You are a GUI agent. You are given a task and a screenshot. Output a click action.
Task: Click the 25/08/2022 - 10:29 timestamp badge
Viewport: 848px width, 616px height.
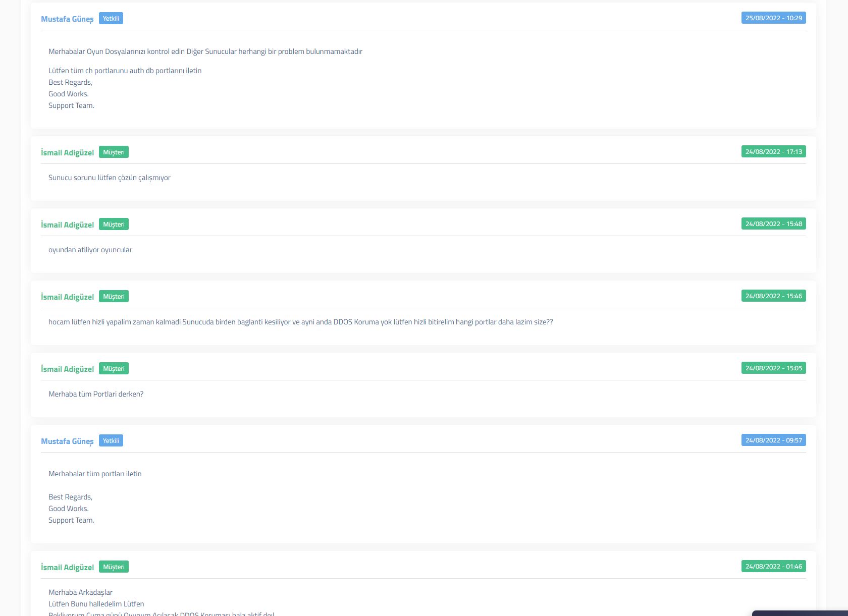(773, 18)
